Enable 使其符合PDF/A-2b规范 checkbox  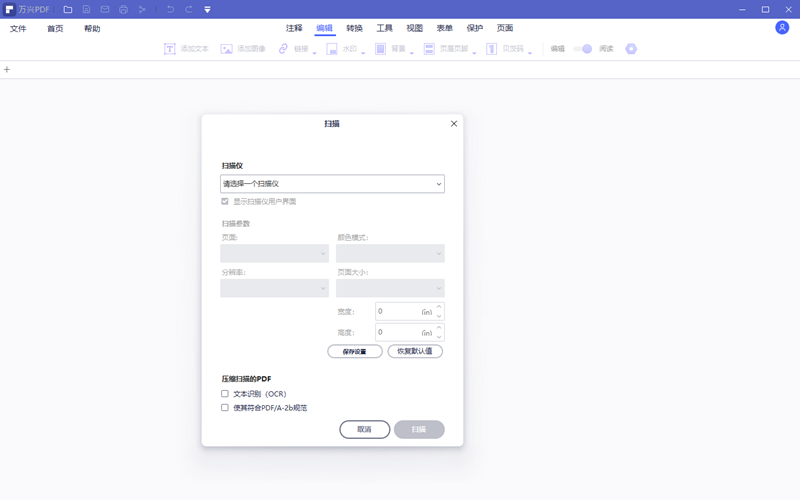(225, 407)
